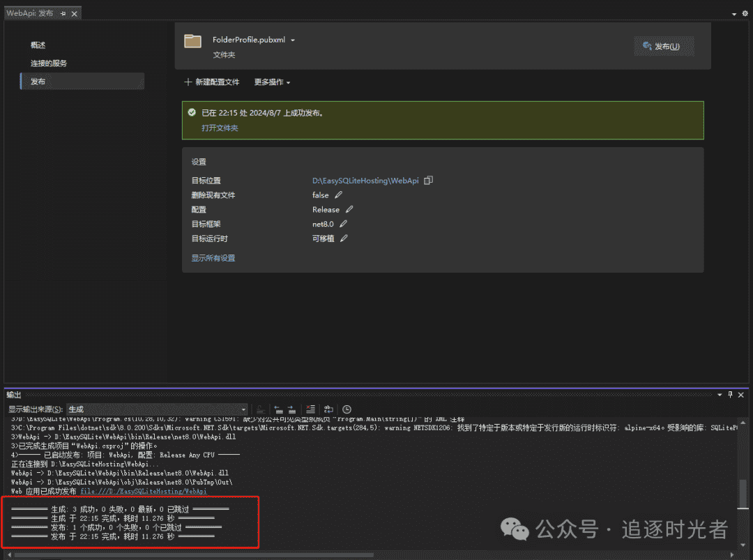This screenshot has width=753, height=560.
Task: Toggle the pin on the WebApi tab
Action: pyautogui.click(x=65, y=12)
